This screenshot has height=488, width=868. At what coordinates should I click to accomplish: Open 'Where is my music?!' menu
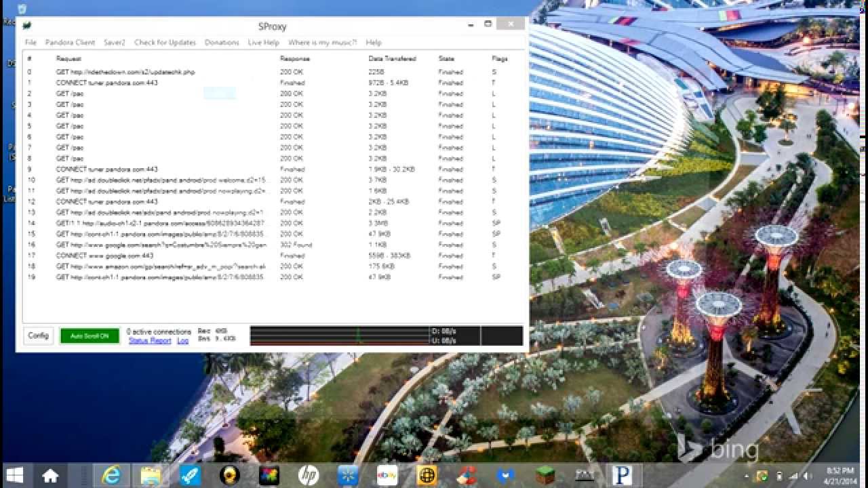coord(322,42)
